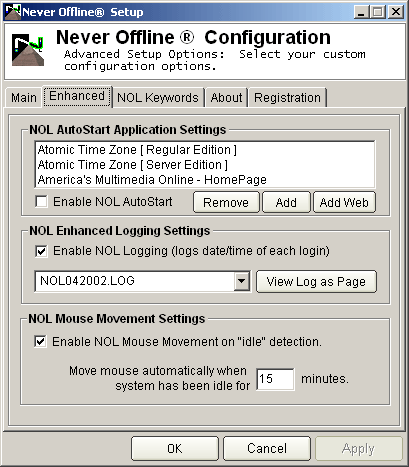Disable NOL Mouse Movement on idle checkbox
The image size is (409, 467).
pyautogui.click(x=40, y=342)
